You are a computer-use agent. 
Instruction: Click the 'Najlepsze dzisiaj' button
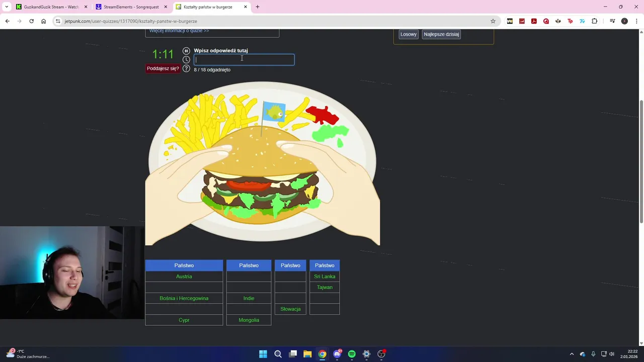[441, 34]
